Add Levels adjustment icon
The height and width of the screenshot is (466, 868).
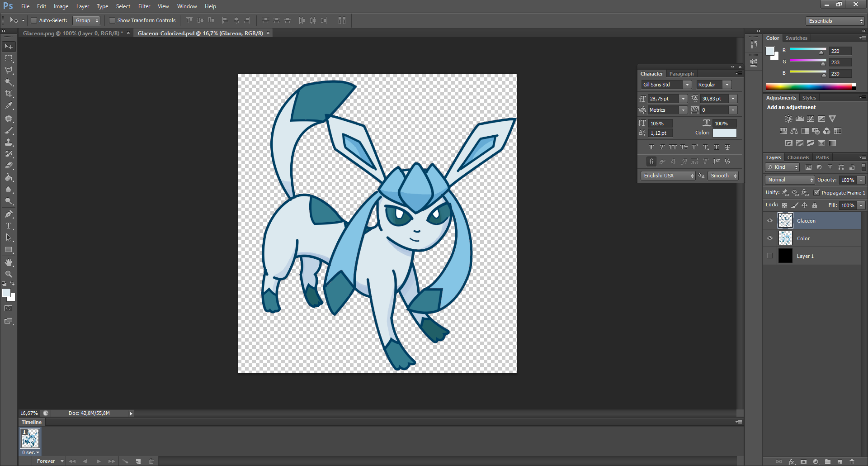pyautogui.click(x=800, y=119)
